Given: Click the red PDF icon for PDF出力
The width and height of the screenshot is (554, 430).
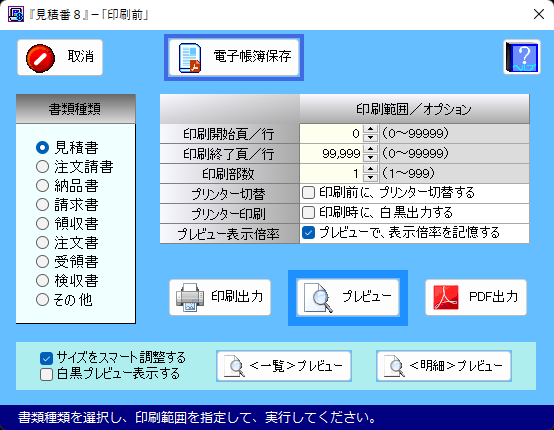Looking at the screenshot, I should click(446, 298).
